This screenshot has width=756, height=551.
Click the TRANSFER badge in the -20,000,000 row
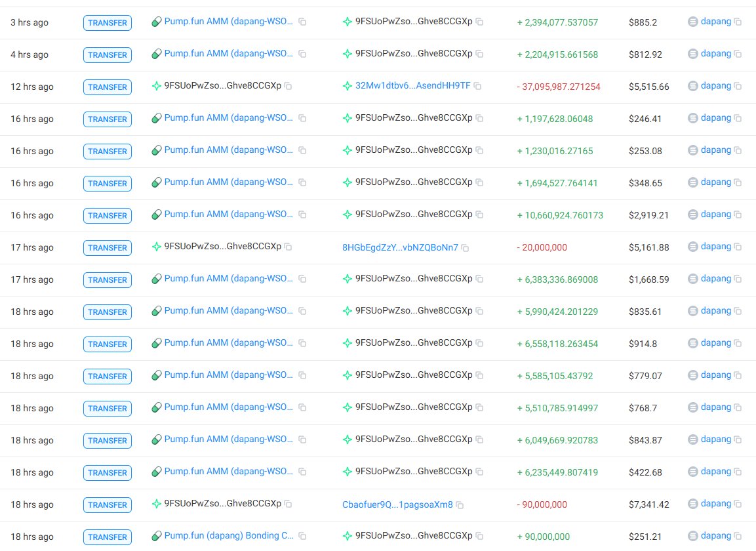(108, 247)
